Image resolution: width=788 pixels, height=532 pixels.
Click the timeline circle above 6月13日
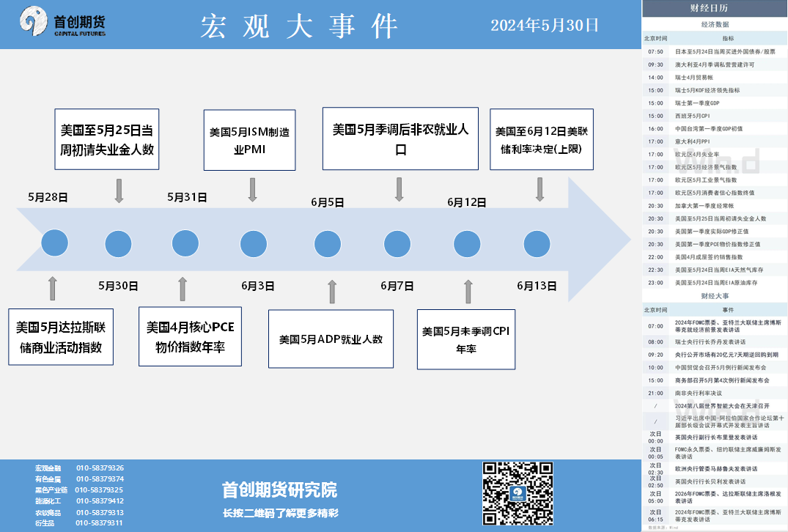(537, 244)
